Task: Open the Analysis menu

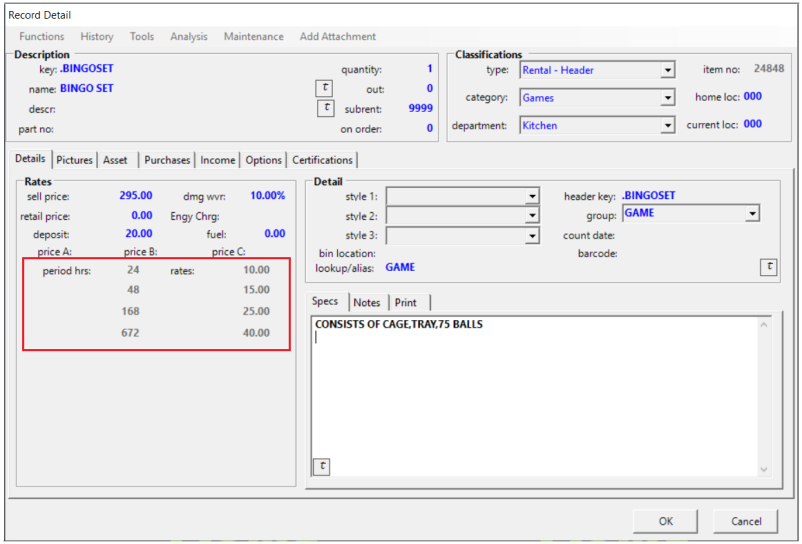Action: pos(189,36)
